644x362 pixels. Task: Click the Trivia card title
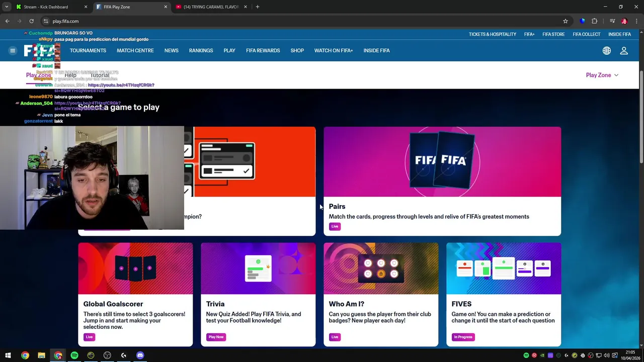point(215,304)
